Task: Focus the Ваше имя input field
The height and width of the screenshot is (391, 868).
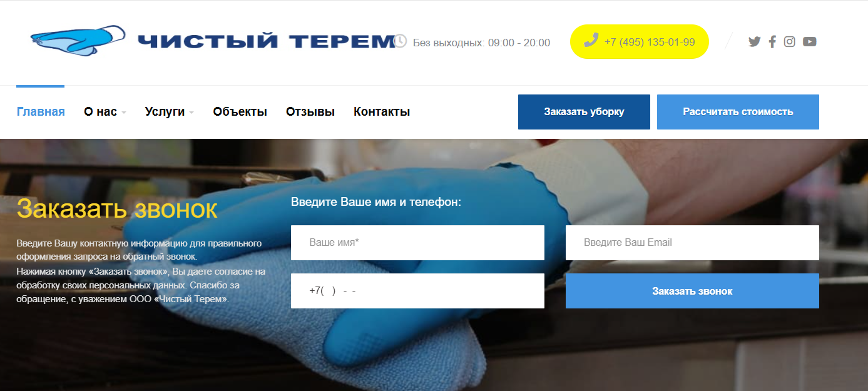Action: pyautogui.click(x=417, y=243)
